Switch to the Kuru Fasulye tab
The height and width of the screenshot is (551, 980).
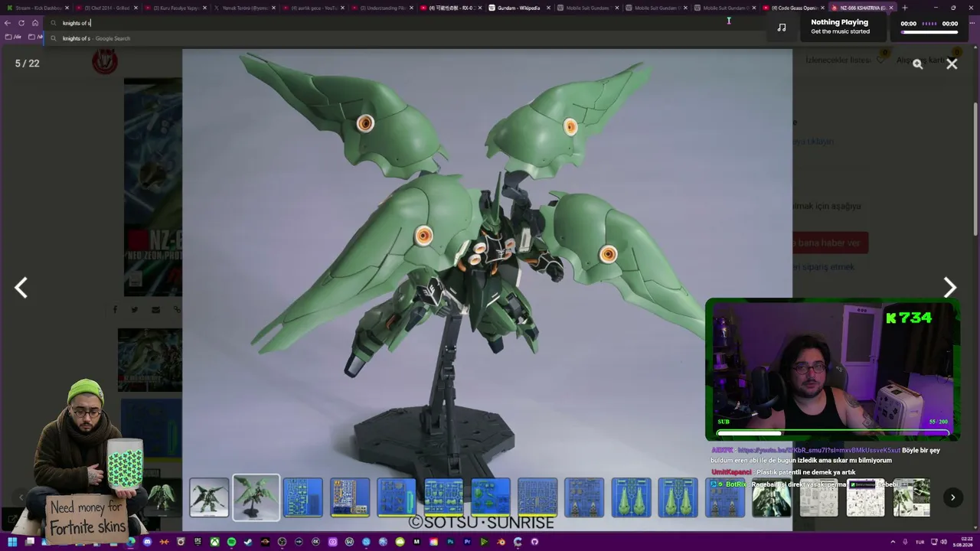point(175,8)
